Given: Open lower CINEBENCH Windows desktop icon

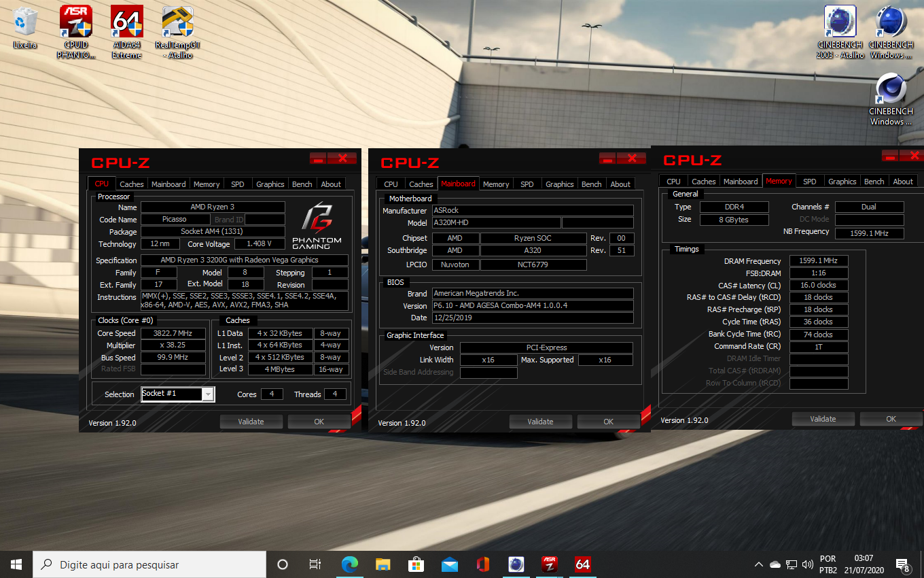Looking at the screenshot, I should 891,99.
